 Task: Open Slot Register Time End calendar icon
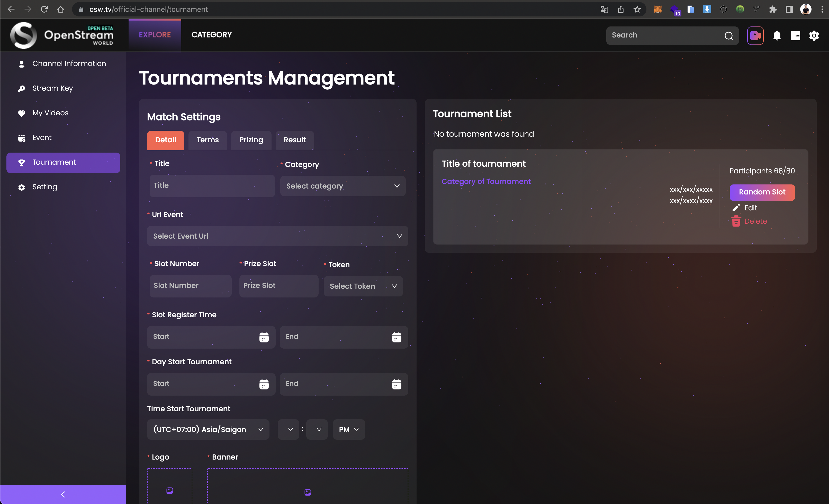click(396, 337)
